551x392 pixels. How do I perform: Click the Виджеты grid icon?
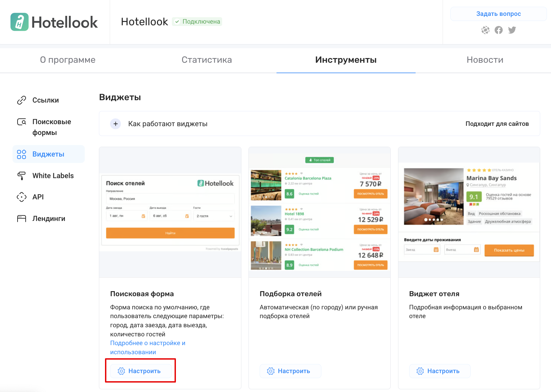tap(22, 154)
